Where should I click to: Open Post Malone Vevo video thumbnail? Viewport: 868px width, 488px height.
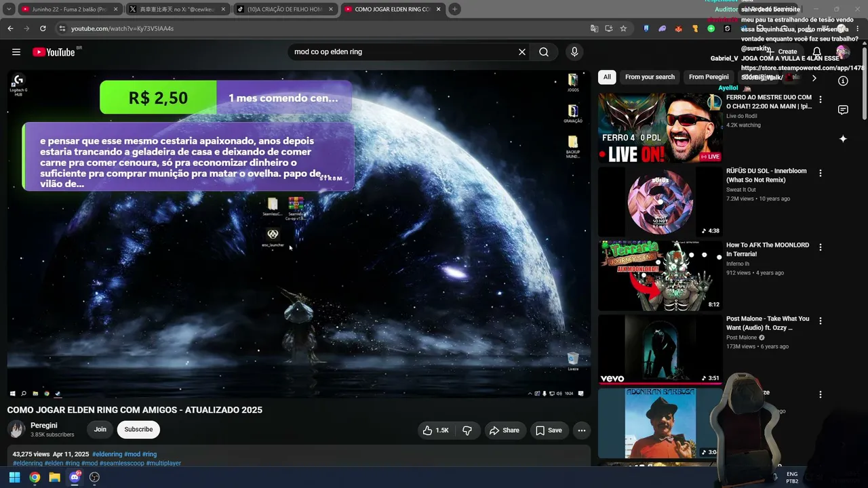pyautogui.click(x=660, y=349)
